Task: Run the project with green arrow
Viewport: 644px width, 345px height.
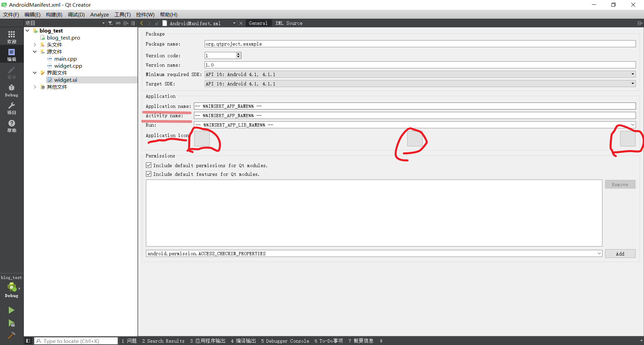Action: [x=11, y=310]
